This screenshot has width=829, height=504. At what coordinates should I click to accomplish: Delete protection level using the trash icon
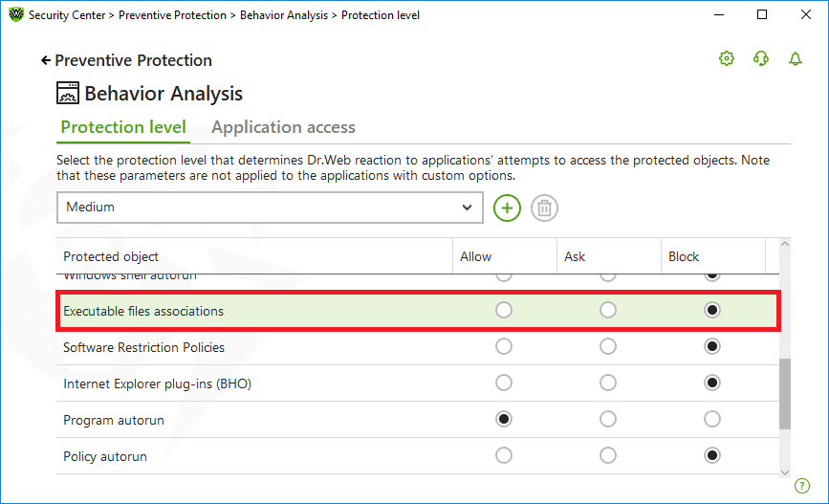point(545,208)
